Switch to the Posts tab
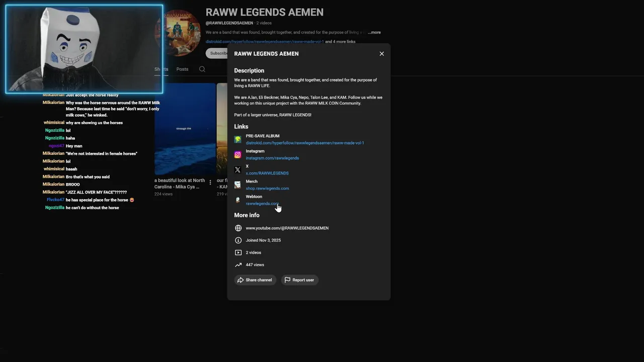 pos(182,69)
